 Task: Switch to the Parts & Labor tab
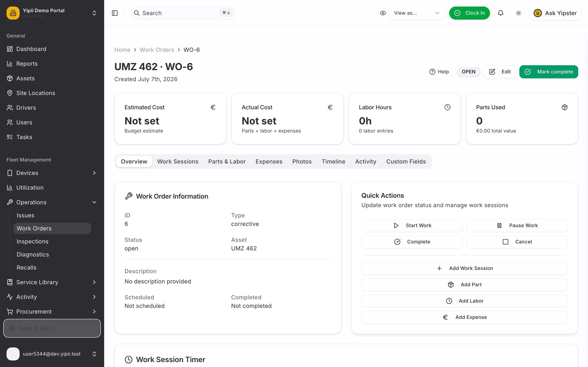[227, 161]
